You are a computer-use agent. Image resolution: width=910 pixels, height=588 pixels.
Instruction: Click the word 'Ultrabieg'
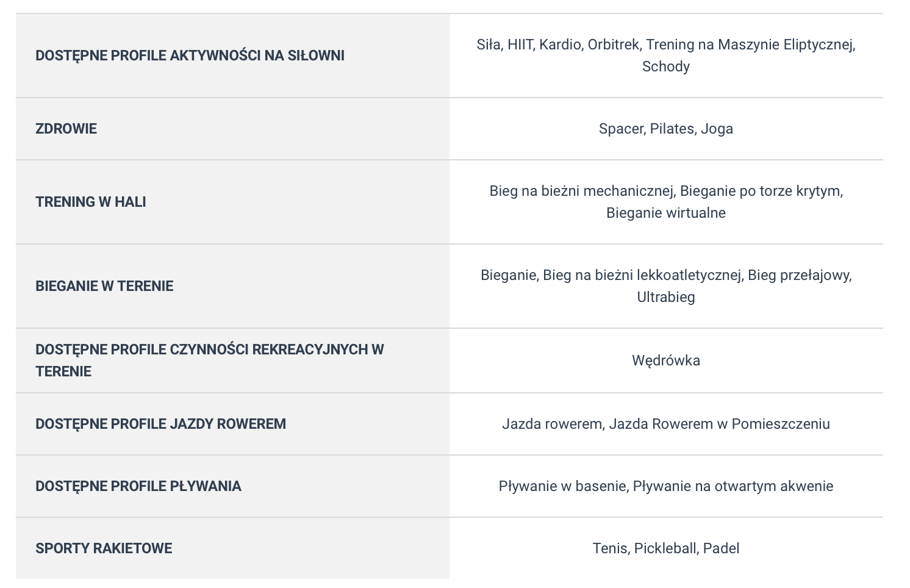[666, 297]
